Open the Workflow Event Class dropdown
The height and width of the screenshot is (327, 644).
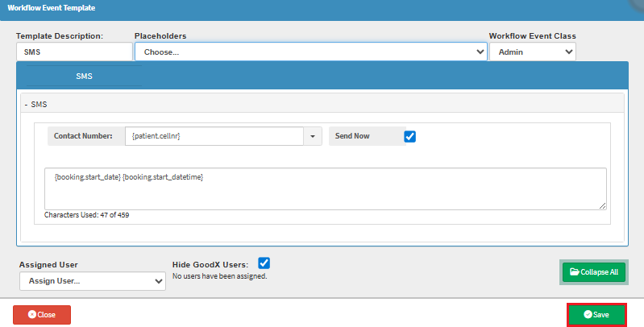tap(532, 52)
